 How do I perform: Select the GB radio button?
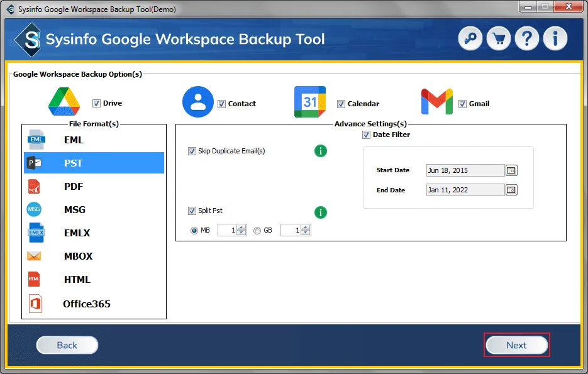coord(257,231)
